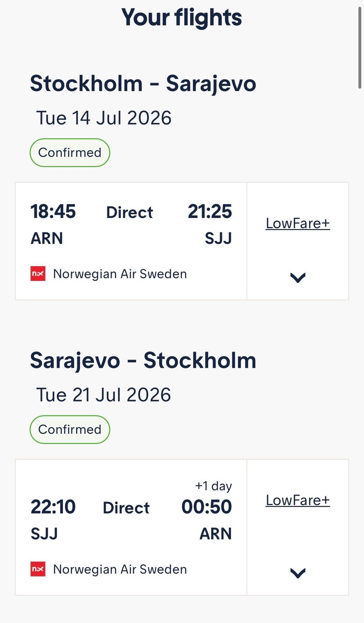Click the Tue 21 Jul 2026 date
Screen dimensions: 364x623
click(x=104, y=395)
